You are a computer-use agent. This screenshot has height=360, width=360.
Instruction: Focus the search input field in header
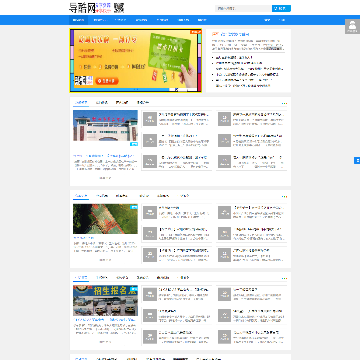click(x=243, y=8)
